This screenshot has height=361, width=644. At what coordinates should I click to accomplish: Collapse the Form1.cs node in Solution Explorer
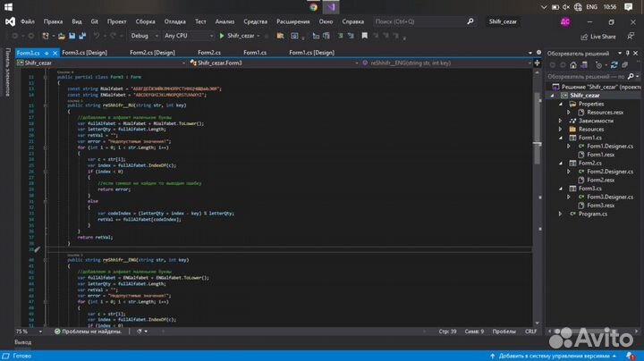[561, 138]
